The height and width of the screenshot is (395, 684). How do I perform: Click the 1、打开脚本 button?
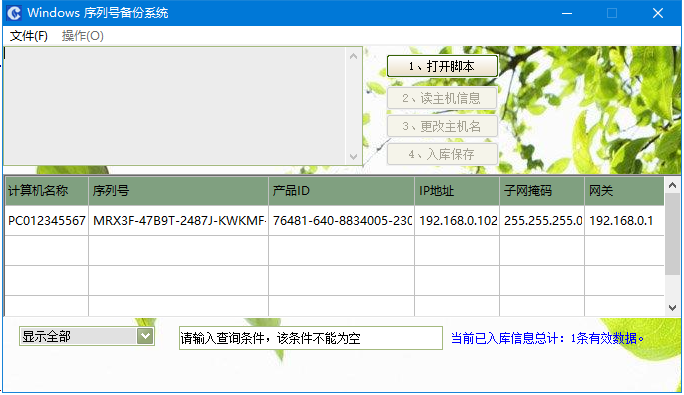tap(442, 66)
